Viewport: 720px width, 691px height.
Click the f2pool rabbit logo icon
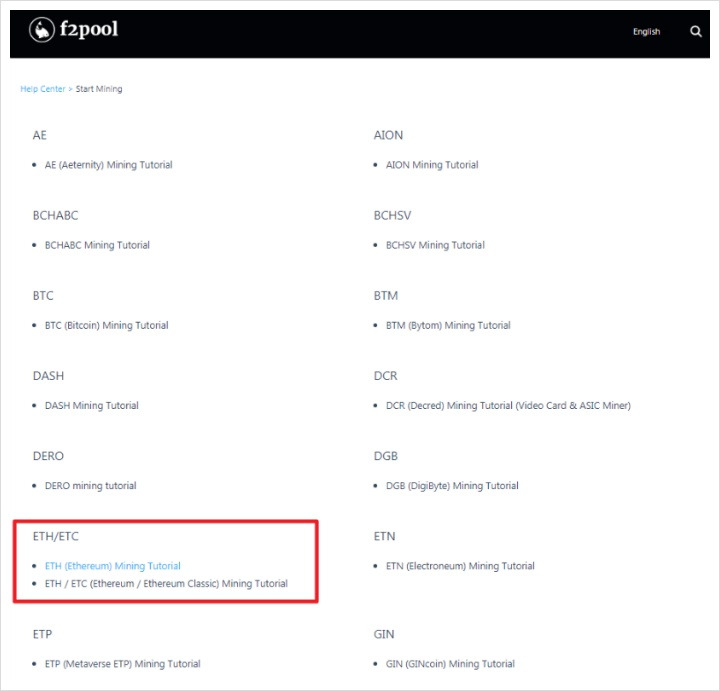coord(42,30)
